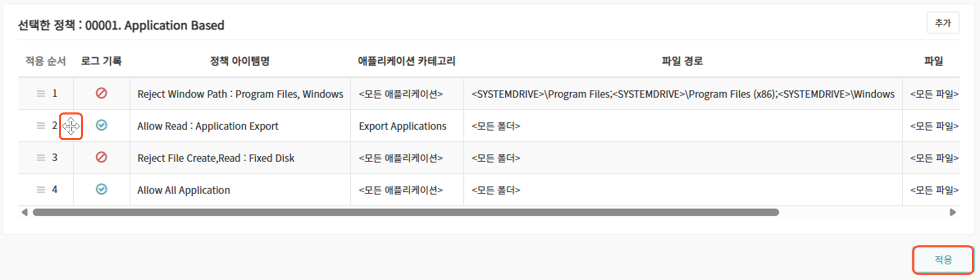Toggle log icon for Allow All Application

tap(101, 189)
